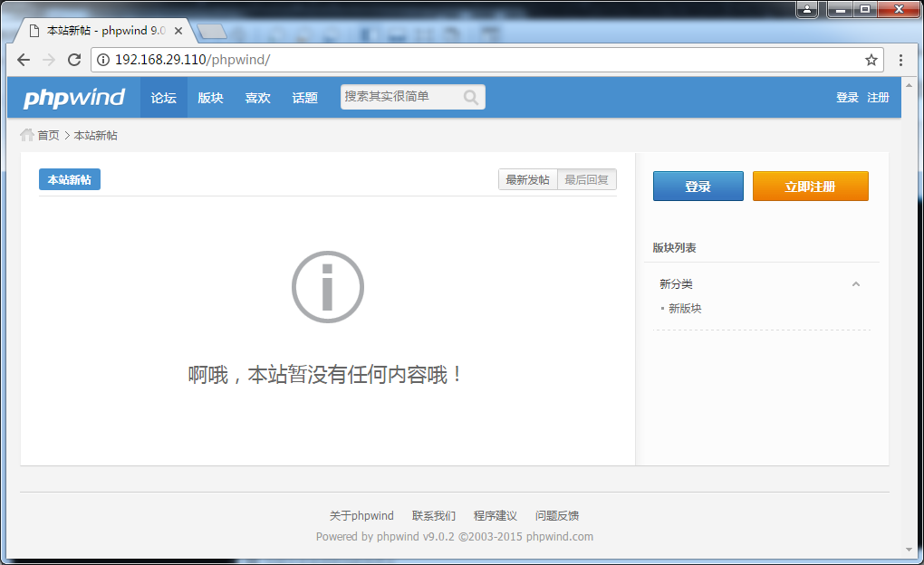Close the 本站新帖 browser tab
The width and height of the screenshot is (924, 565).
pyautogui.click(x=178, y=31)
